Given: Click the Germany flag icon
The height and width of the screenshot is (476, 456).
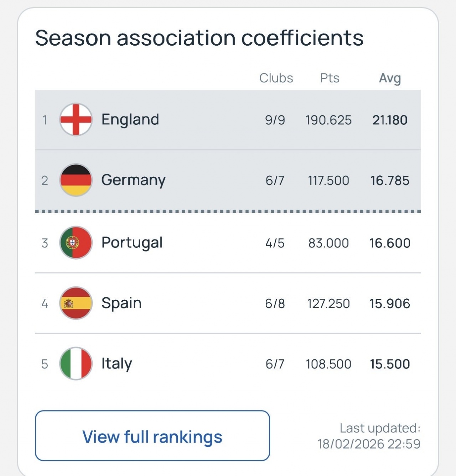Looking at the screenshot, I should [x=76, y=180].
